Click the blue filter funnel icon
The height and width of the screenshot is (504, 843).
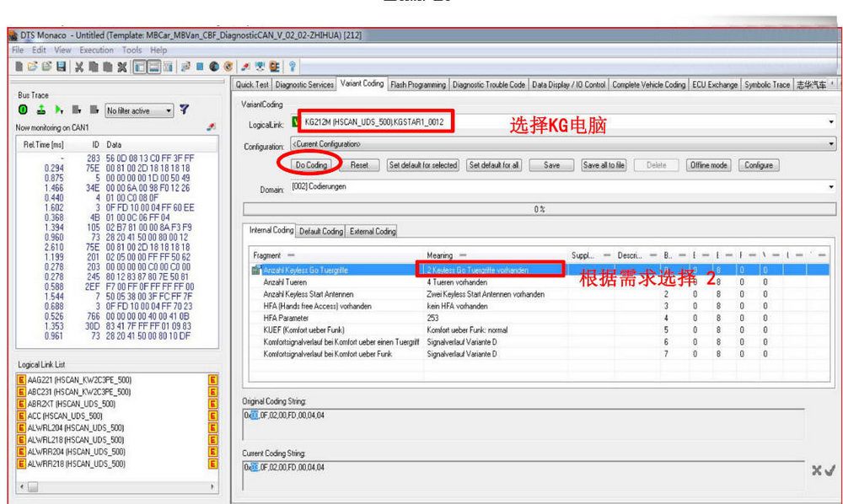click(x=185, y=110)
